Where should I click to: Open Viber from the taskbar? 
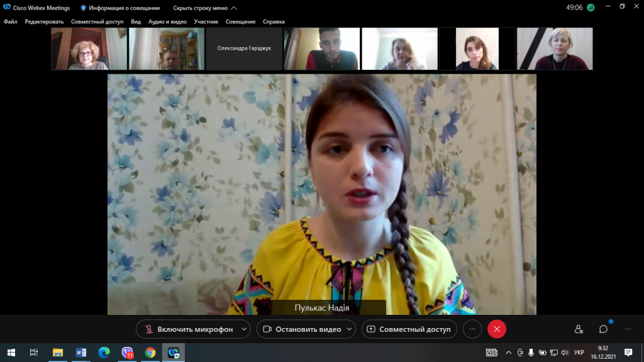pos(127,353)
